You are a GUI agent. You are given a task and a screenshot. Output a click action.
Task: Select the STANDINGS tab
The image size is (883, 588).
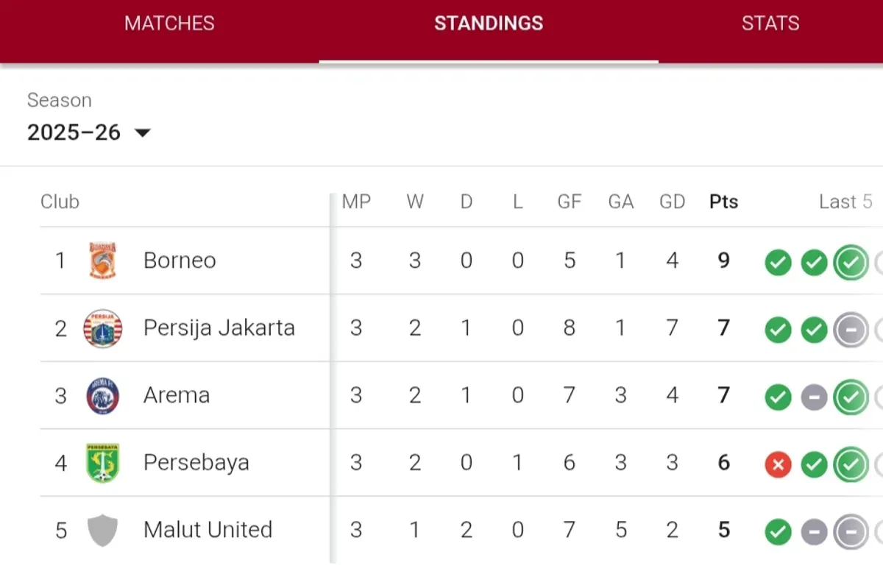489,24
